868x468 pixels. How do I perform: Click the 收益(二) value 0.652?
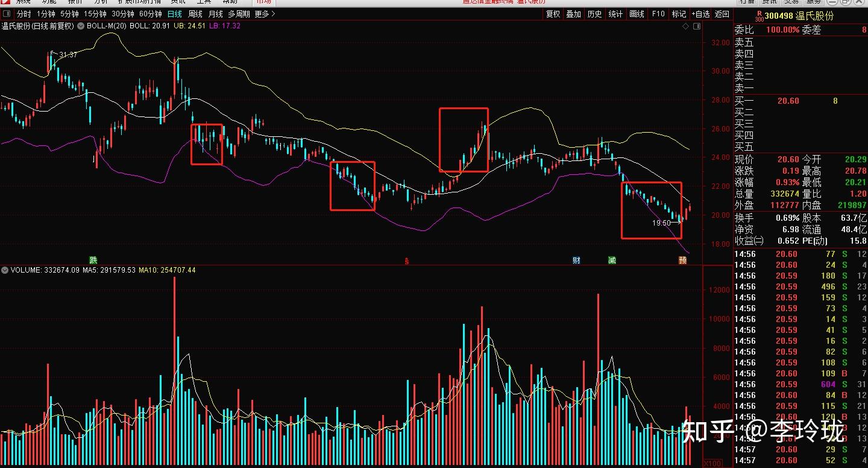(788, 241)
